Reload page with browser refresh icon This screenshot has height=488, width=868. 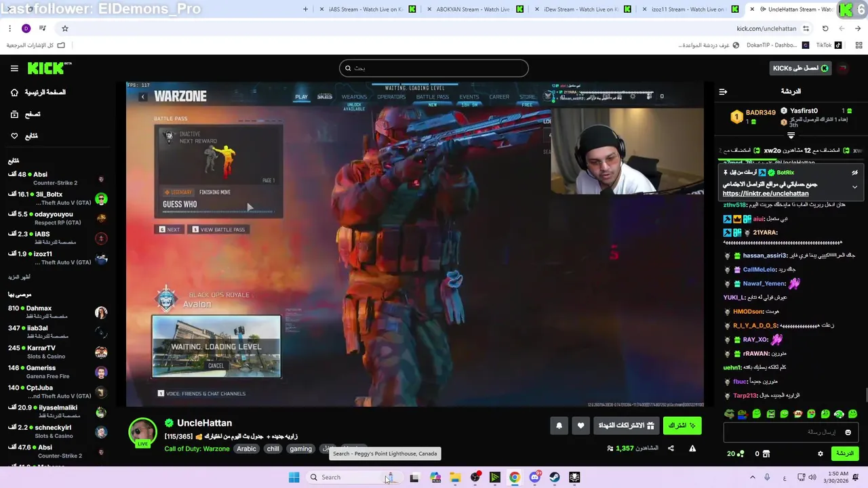tap(825, 28)
